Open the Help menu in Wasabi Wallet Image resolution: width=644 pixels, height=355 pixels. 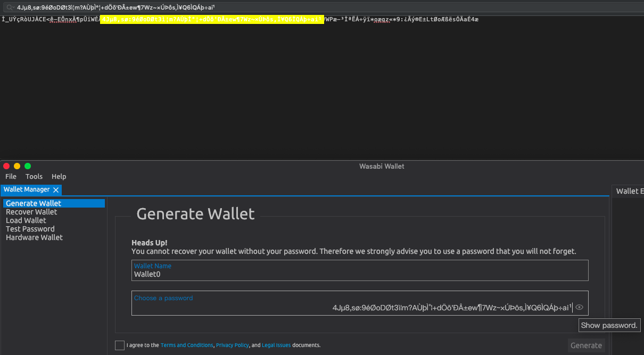click(x=59, y=176)
